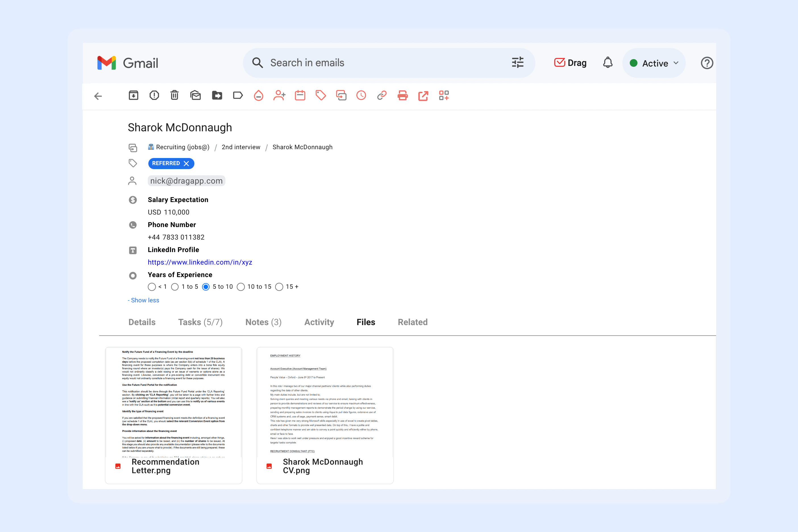
Task: Add a tag with red tag icon
Action: [x=321, y=95]
